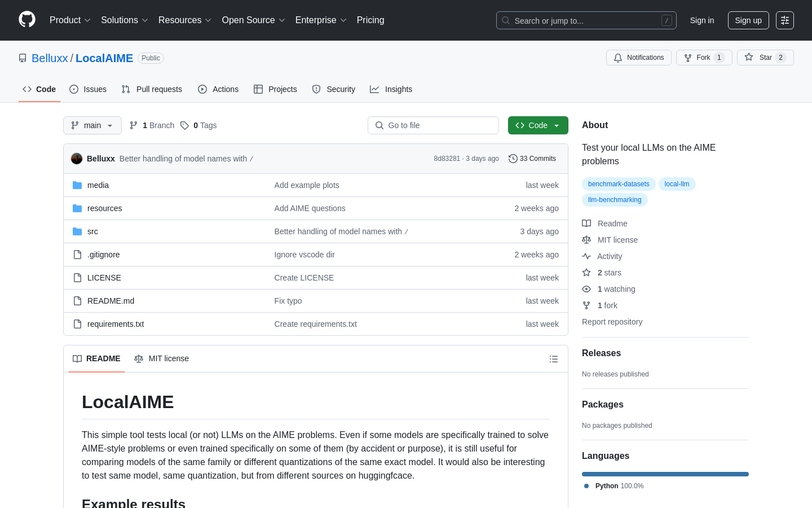Open the Pricing page
Viewport: 812px width, 508px height.
[370, 20]
